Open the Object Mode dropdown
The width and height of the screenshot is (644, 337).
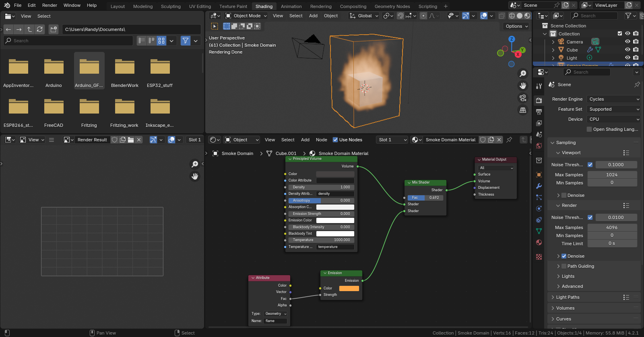coord(246,16)
